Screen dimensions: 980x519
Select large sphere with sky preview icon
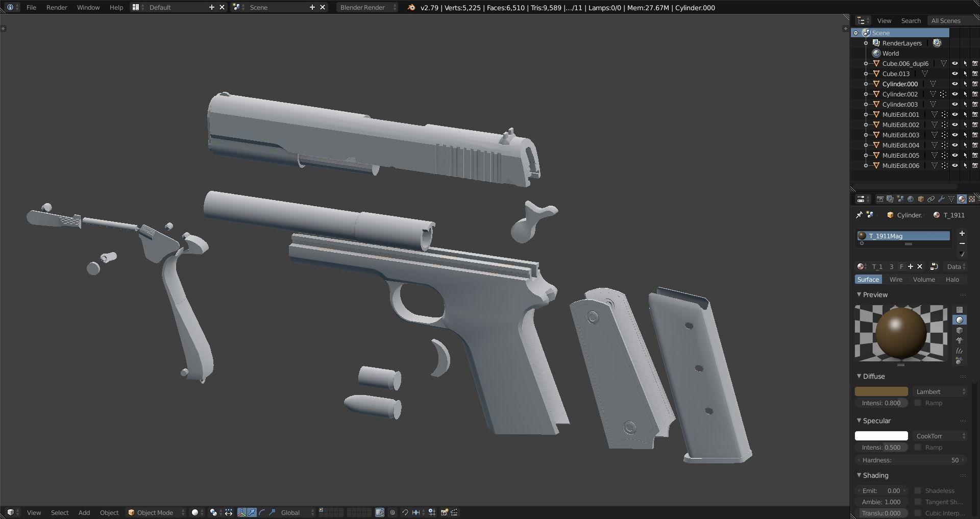[x=960, y=361]
